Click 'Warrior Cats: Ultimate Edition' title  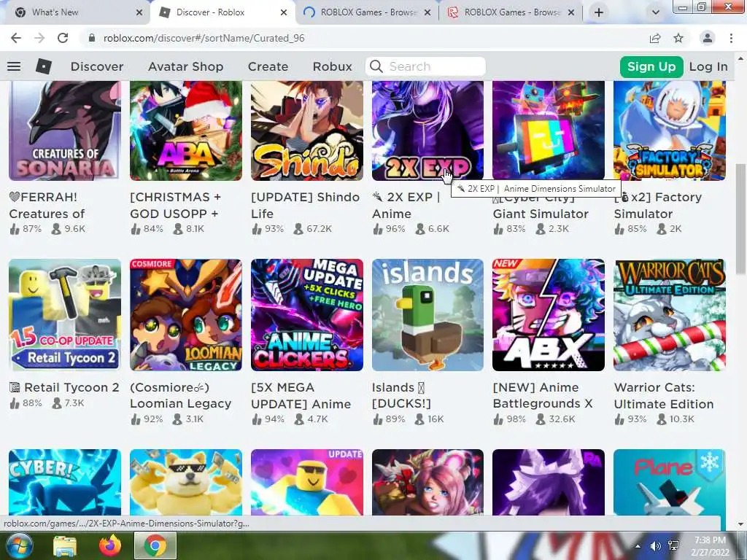pos(664,395)
